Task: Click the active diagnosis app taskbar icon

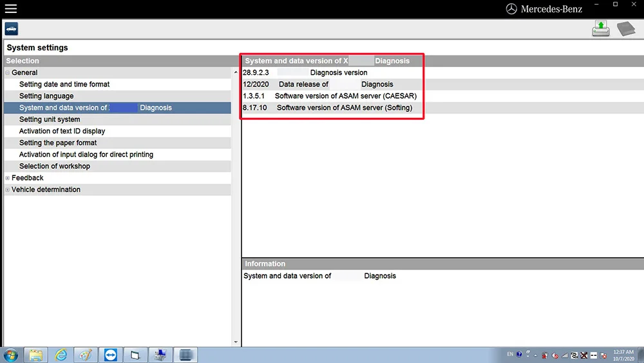Action: click(x=185, y=355)
